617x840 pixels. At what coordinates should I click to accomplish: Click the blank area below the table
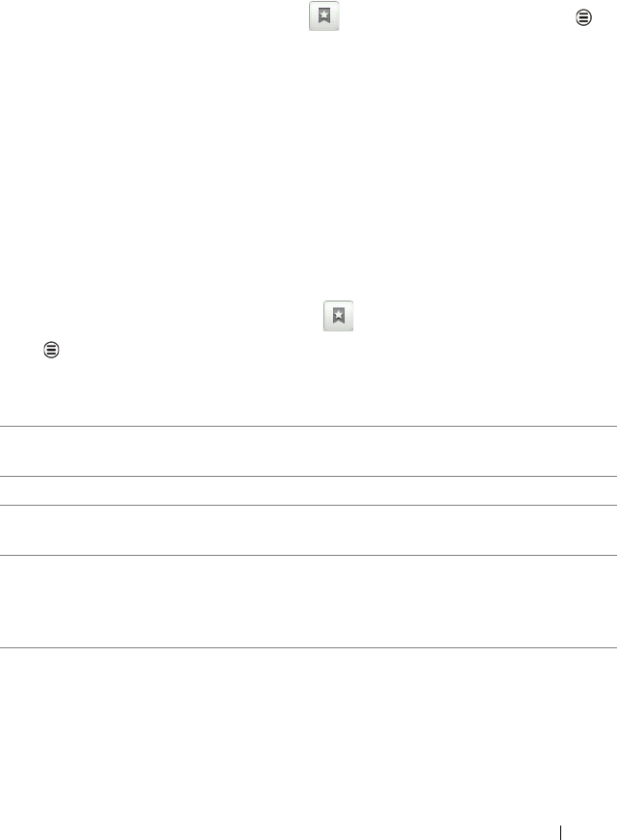click(x=308, y=734)
